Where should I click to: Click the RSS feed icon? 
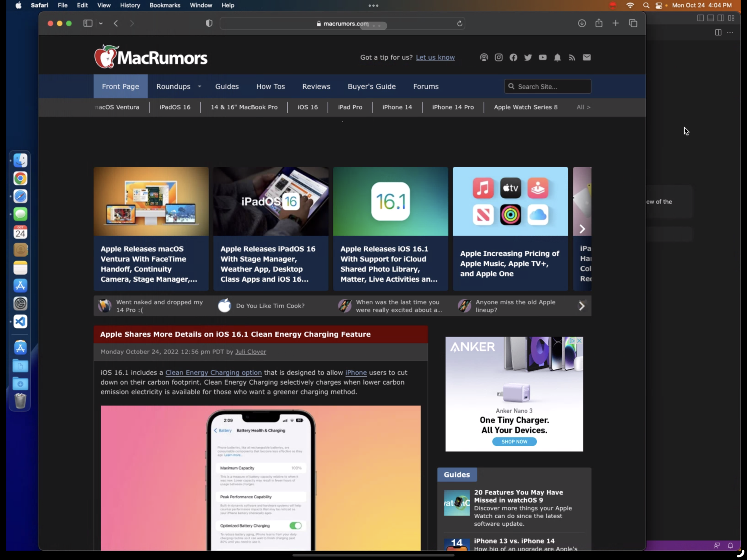click(572, 57)
